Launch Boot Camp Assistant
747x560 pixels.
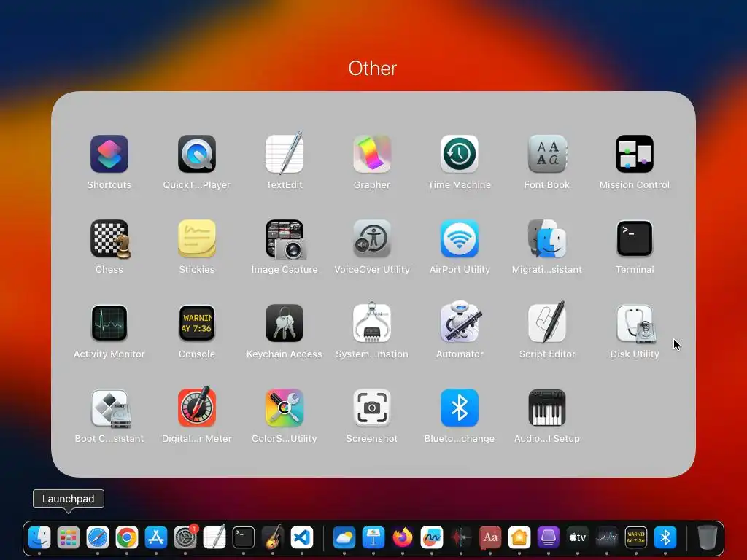(x=111, y=408)
